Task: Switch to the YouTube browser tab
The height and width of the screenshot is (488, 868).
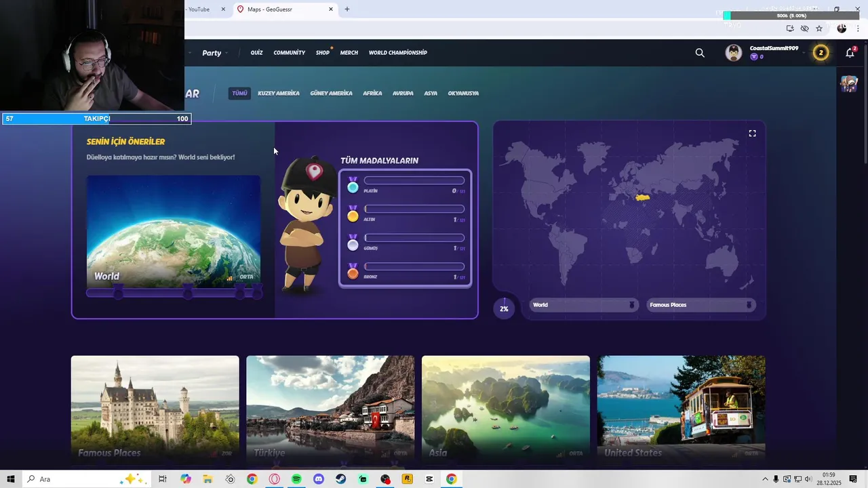Action: pos(200,9)
